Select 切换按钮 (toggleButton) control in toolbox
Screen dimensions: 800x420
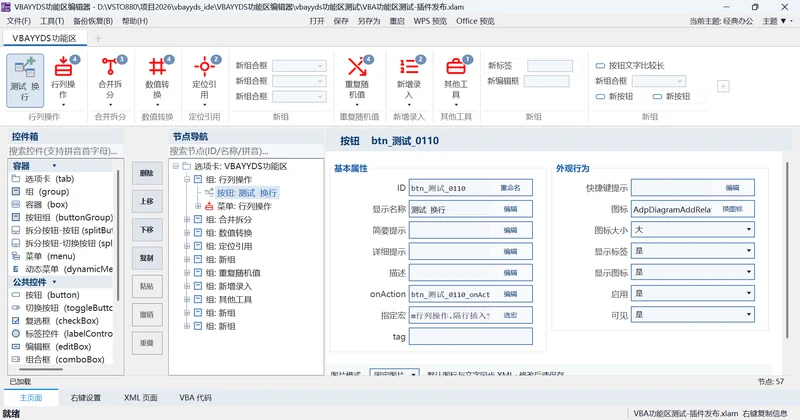pos(61,308)
